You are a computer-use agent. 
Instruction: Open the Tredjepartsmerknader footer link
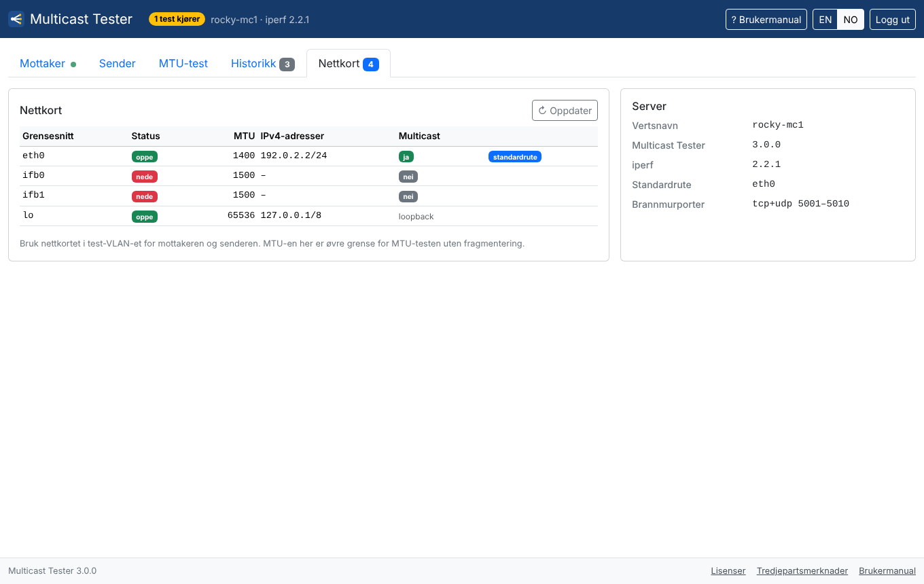802,571
